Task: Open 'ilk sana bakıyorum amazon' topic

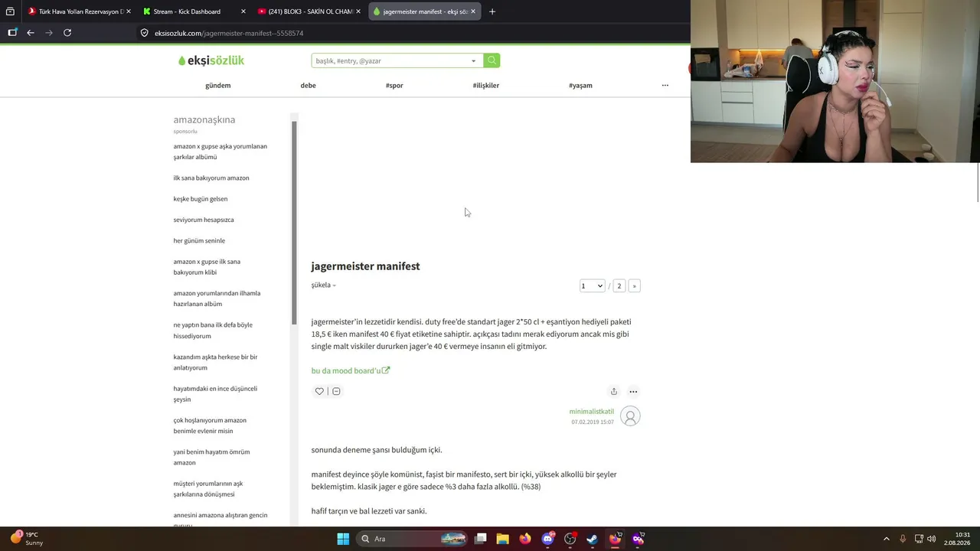Action: click(x=211, y=178)
